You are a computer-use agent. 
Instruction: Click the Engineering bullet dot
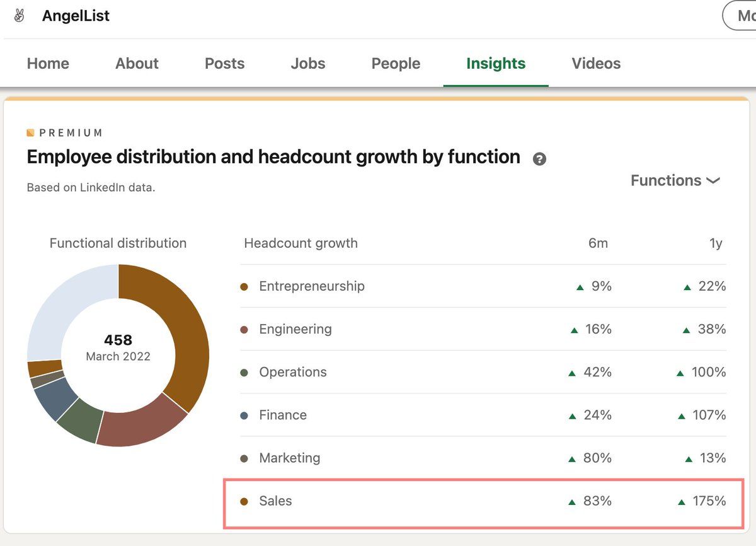click(x=244, y=330)
